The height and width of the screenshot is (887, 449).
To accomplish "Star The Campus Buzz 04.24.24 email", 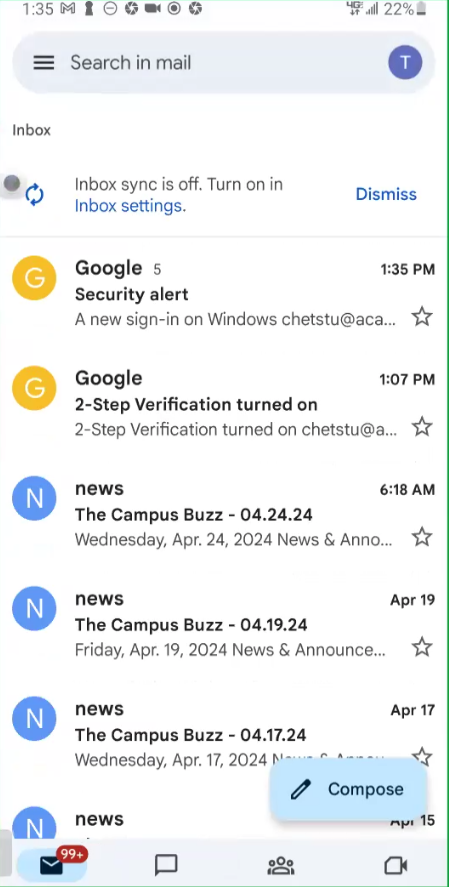I will pyautogui.click(x=422, y=537).
